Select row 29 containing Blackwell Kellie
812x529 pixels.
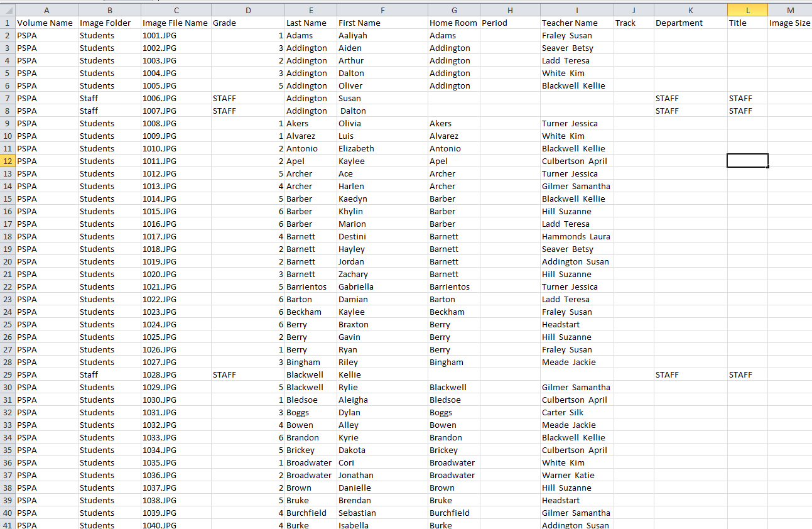(8, 374)
